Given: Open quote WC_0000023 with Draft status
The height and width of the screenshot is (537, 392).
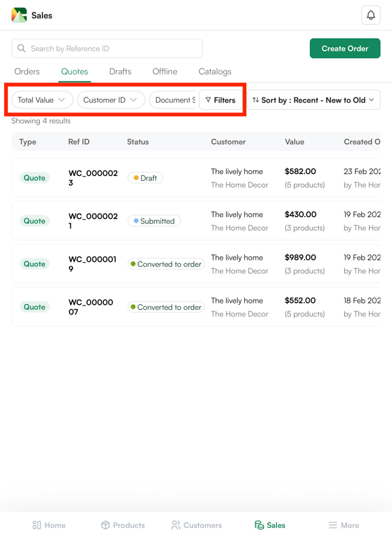Looking at the screenshot, I should [x=93, y=178].
